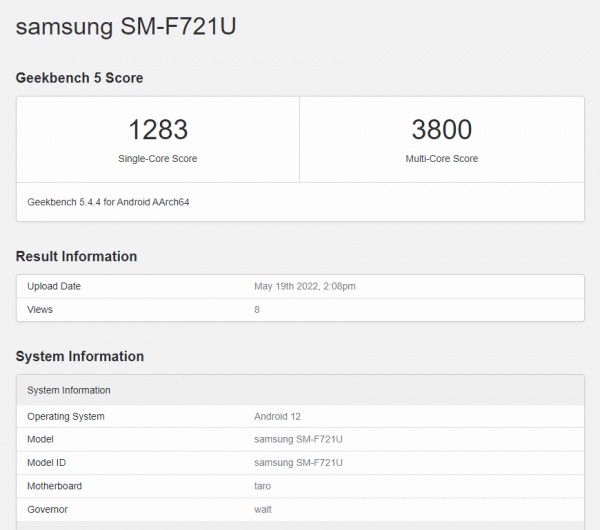Viewport: 600px width, 530px height.
Task: Select the taro motherboard value
Action: (x=262, y=486)
